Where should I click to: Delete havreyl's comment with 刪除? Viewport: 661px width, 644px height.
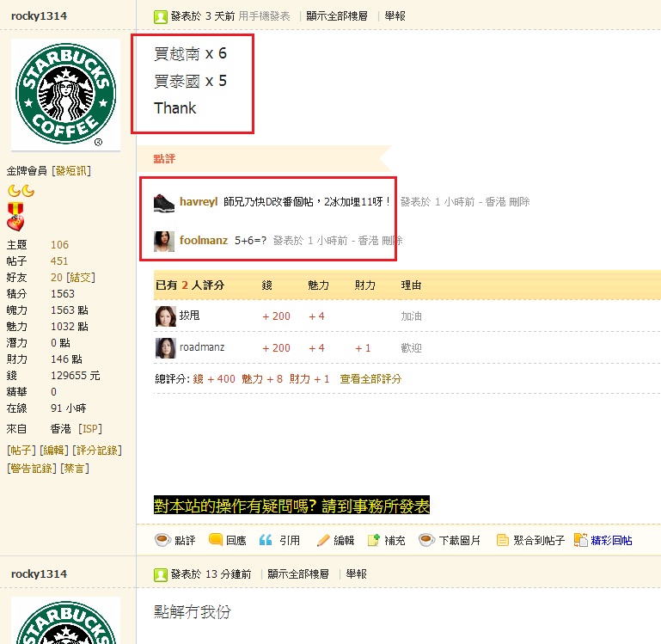click(x=519, y=202)
